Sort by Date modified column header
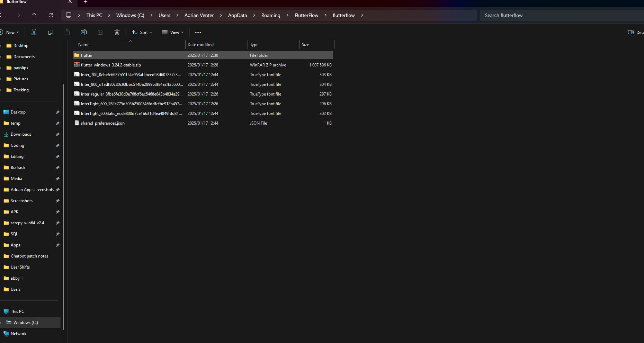The height and width of the screenshot is (343, 644). [216, 45]
